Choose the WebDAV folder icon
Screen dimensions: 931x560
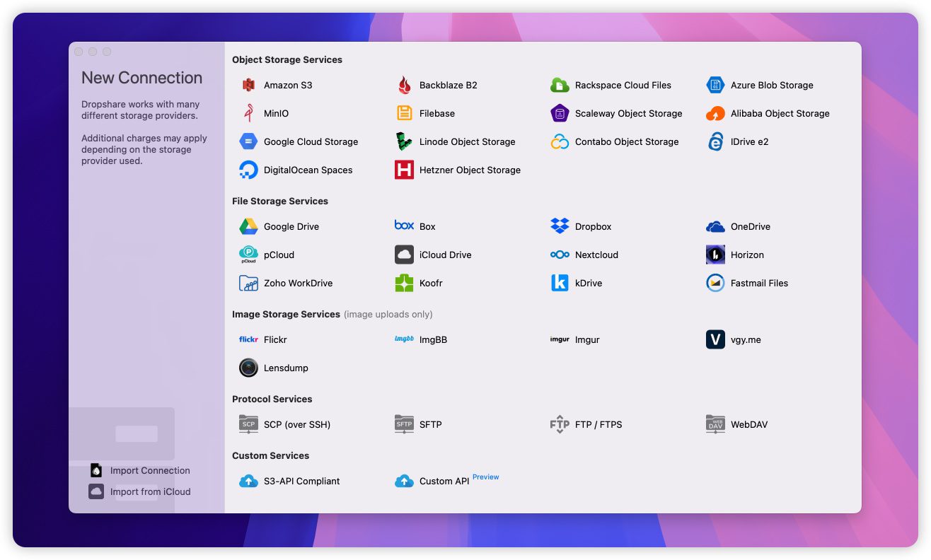[715, 424]
